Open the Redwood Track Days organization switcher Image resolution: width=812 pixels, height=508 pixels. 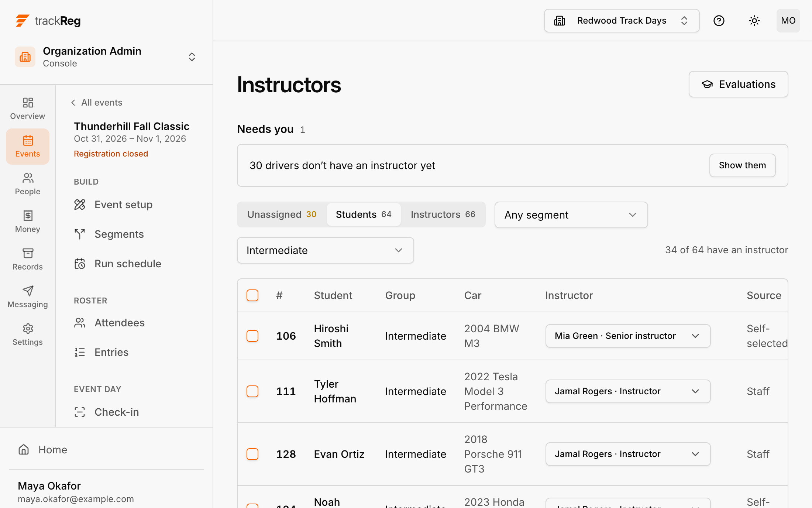[x=622, y=21]
